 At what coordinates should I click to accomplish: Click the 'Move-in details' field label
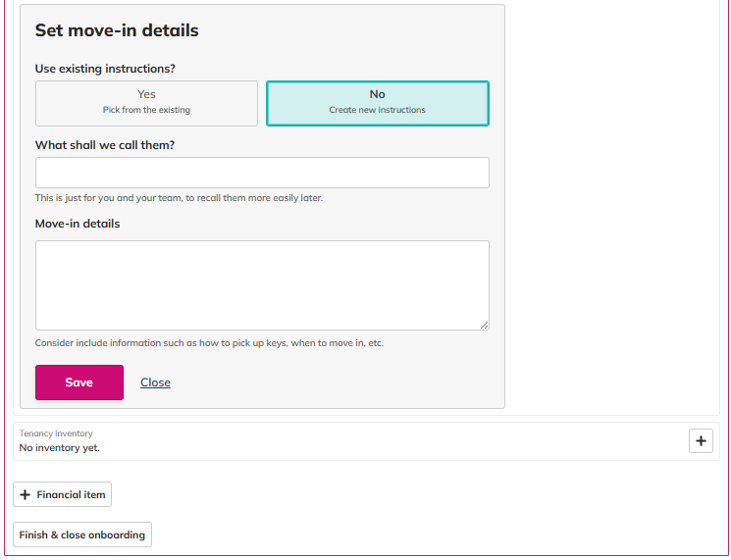[x=78, y=224]
